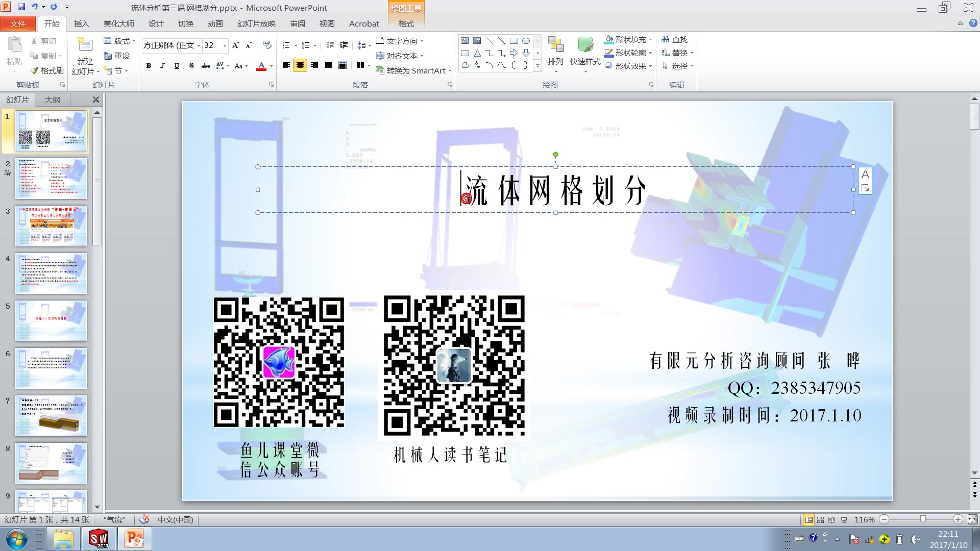Toggle italic text style
Viewport: 980px width, 551px height.
pos(162,66)
